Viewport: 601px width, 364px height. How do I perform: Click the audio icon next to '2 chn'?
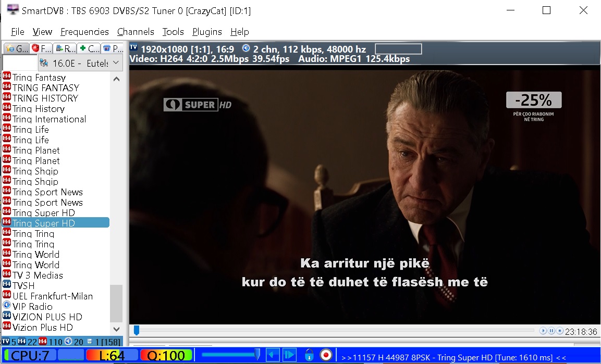[246, 48]
